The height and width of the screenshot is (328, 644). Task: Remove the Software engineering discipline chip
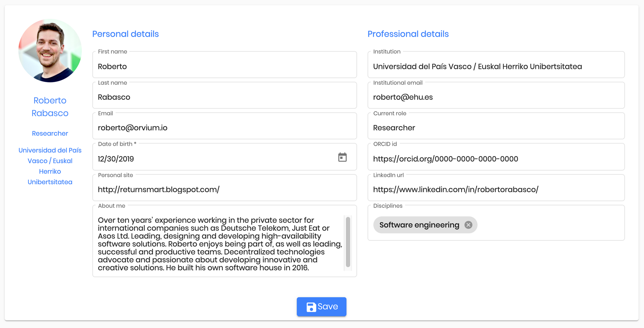coord(469,225)
